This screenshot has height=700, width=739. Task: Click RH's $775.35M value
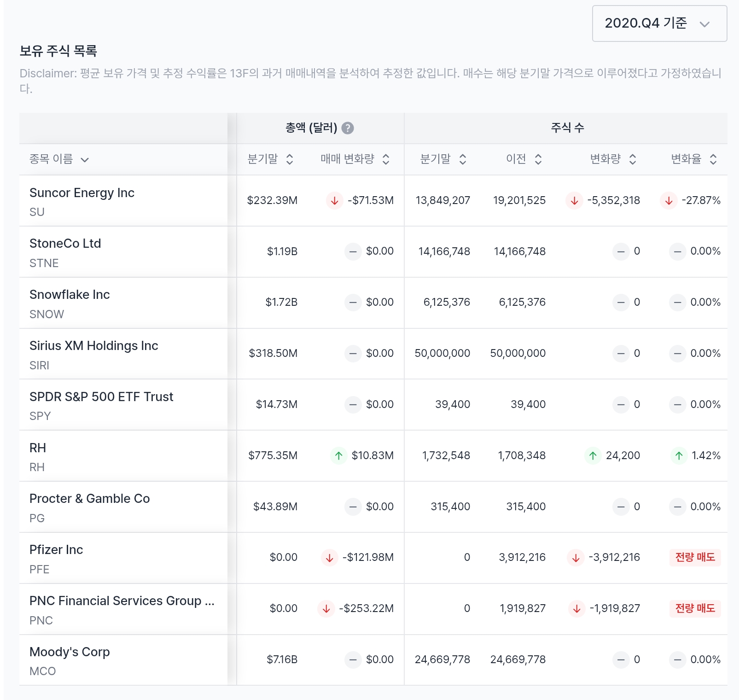[x=273, y=456]
